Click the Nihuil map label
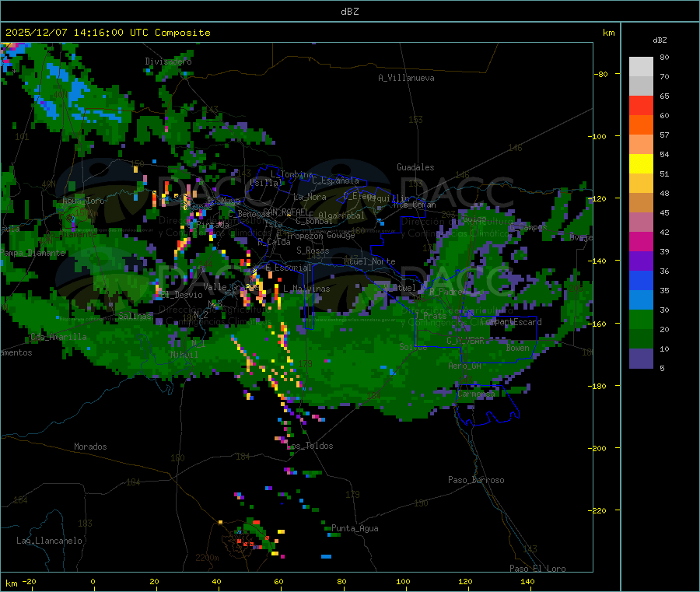The image size is (700, 592). (184, 355)
